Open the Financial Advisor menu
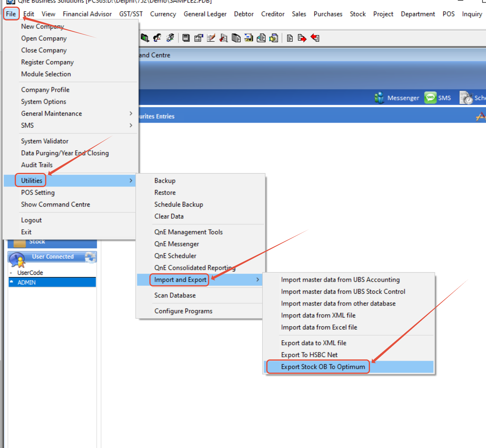 click(87, 14)
